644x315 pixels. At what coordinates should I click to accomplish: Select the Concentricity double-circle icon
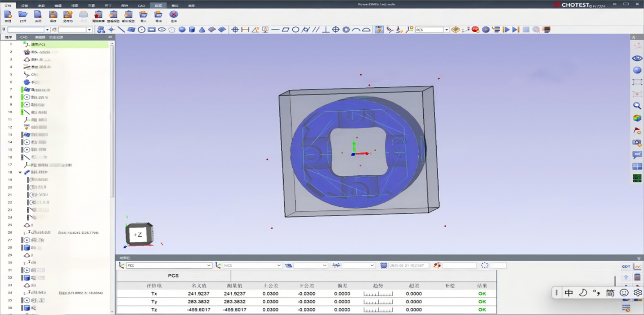pyautogui.click(x=346, y=29)
